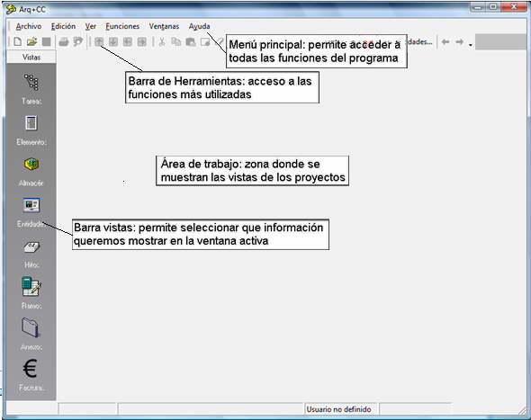
Task: Open the Archivo menu
Action: pyautogui.click(x=29, y=26)
